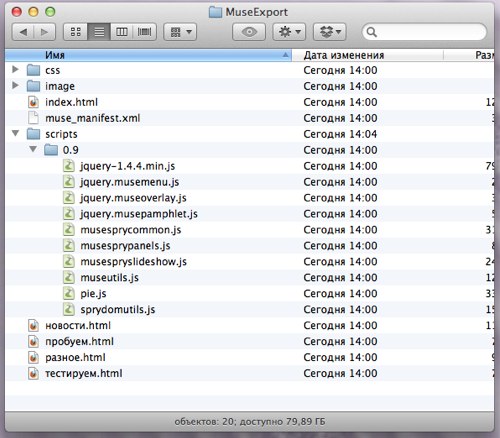Viewport: 500px width, 438px height.
Task: Select the file name sprydomutils.js
Action: pos(118,310)
